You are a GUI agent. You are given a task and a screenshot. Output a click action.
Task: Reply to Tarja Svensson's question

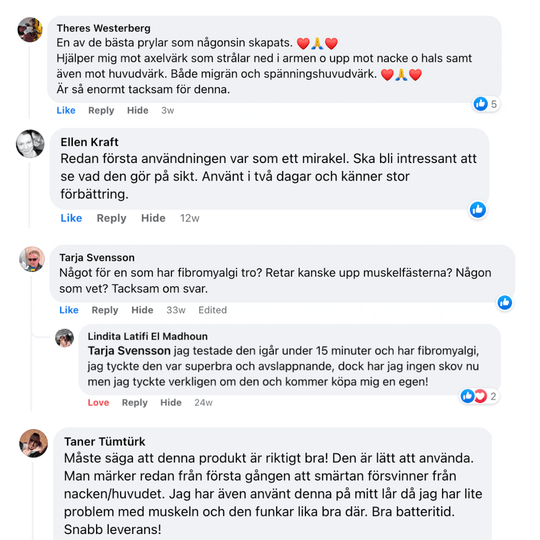click(x=105, y=310)
